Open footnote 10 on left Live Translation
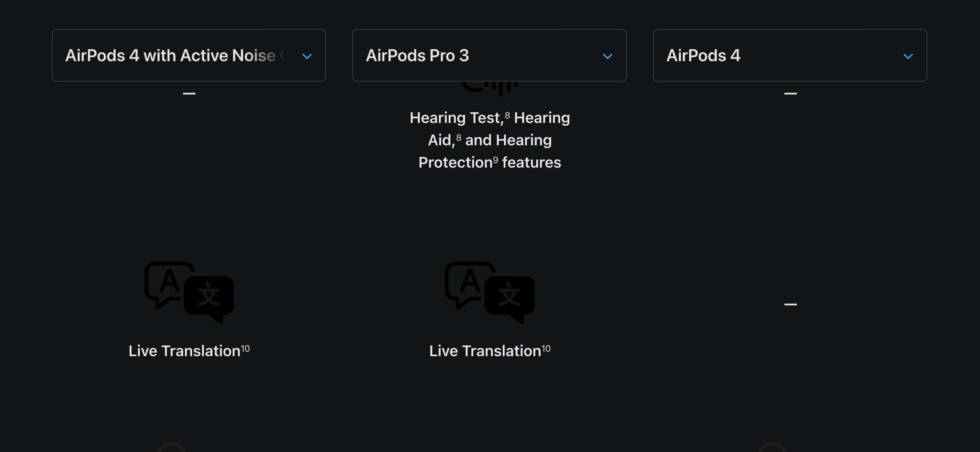This screenshot has height=452, width=980. pyautogui.click(x=245, y=349)
